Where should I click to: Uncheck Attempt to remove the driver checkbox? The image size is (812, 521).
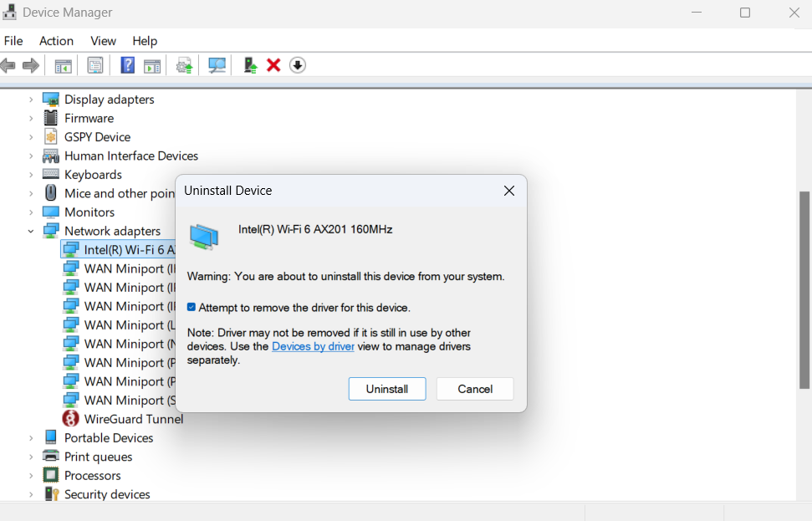pos(192,307)
